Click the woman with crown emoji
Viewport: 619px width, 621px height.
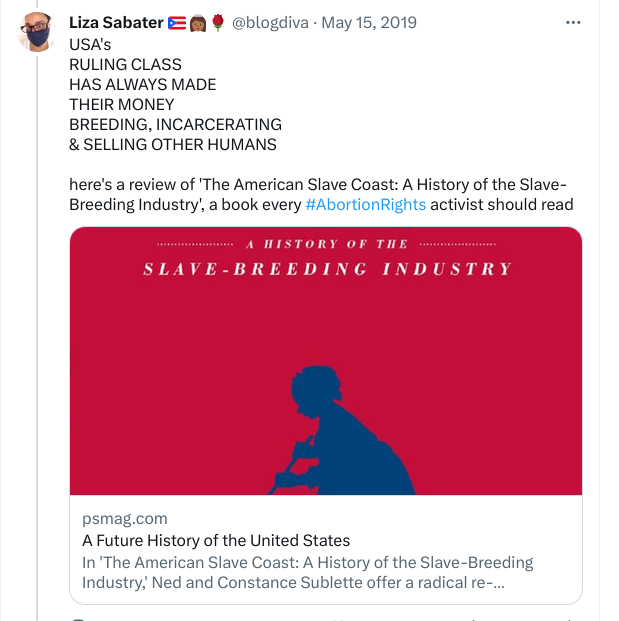click(x=198, y=23)
